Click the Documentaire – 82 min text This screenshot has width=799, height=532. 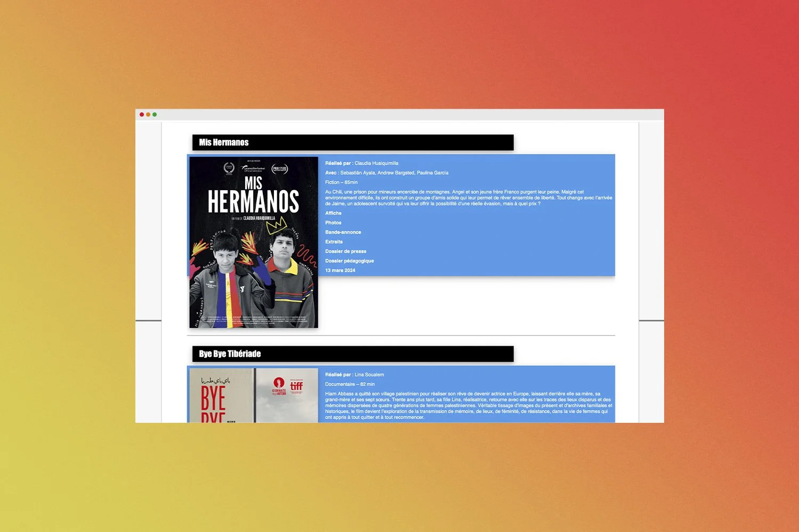pos(350,384)
